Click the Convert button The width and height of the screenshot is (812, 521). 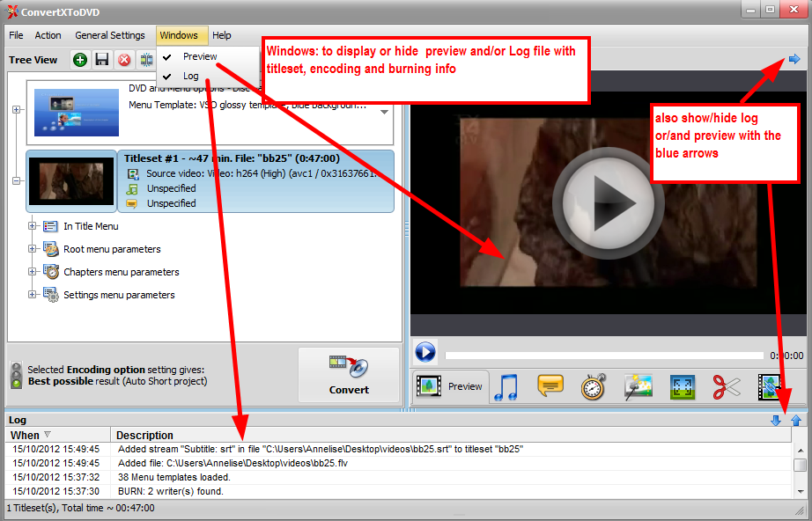349,375
